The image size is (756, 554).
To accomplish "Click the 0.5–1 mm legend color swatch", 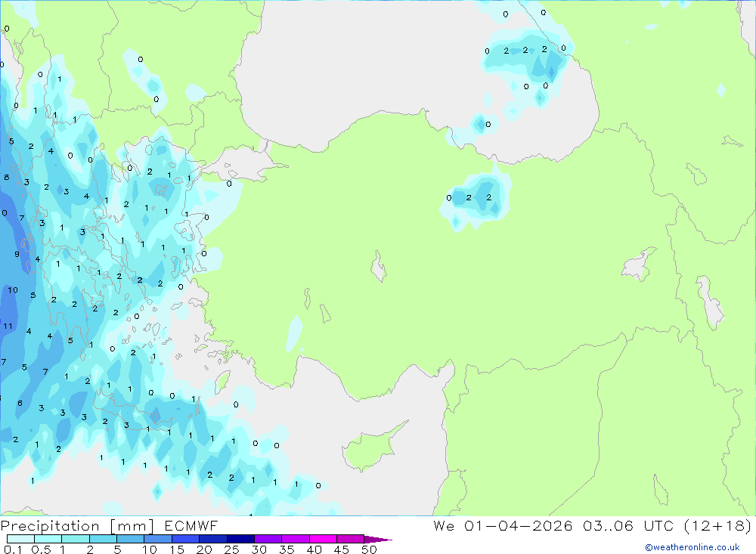I will coord(48,539).
